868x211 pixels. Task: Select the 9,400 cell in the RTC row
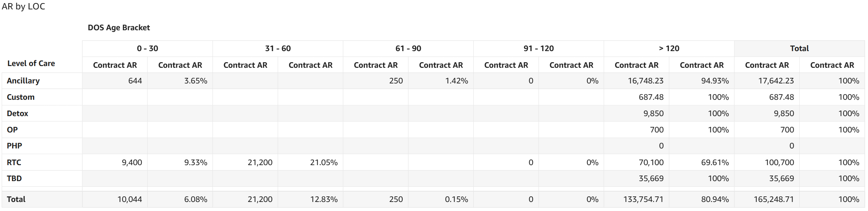[x=132, y=163]
